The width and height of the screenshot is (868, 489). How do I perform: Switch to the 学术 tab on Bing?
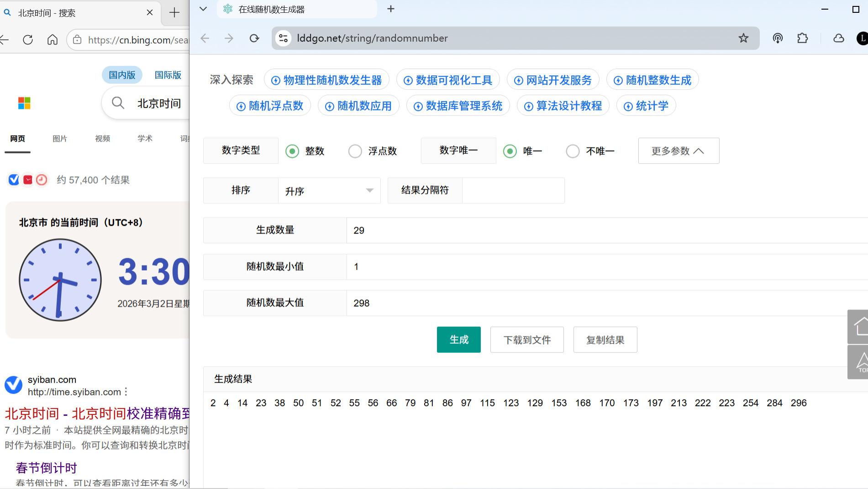tap(145, 138)
